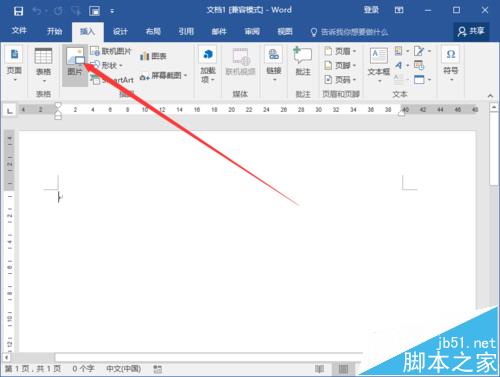Click the 联机视频 online video button

click(240, 63)
